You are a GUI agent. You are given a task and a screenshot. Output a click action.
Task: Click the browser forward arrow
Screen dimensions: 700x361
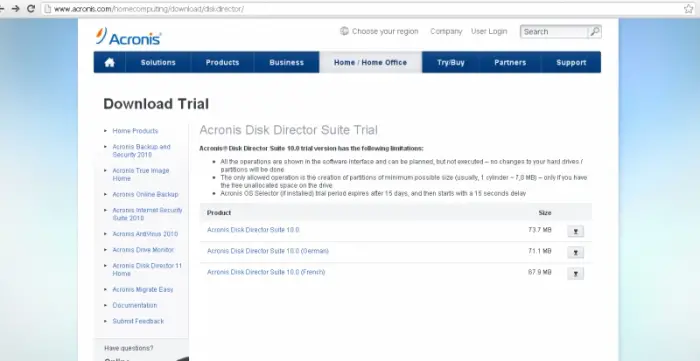[16, 8]
